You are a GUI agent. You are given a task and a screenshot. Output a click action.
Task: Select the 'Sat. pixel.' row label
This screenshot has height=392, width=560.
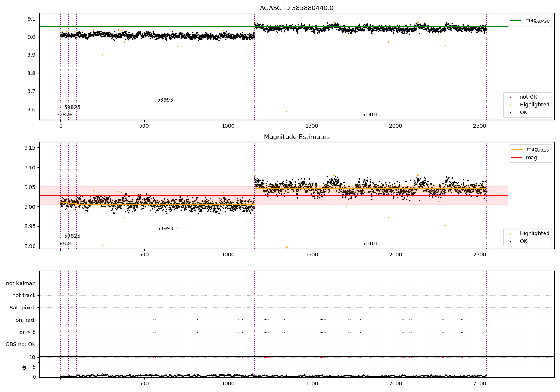point(23,308)
